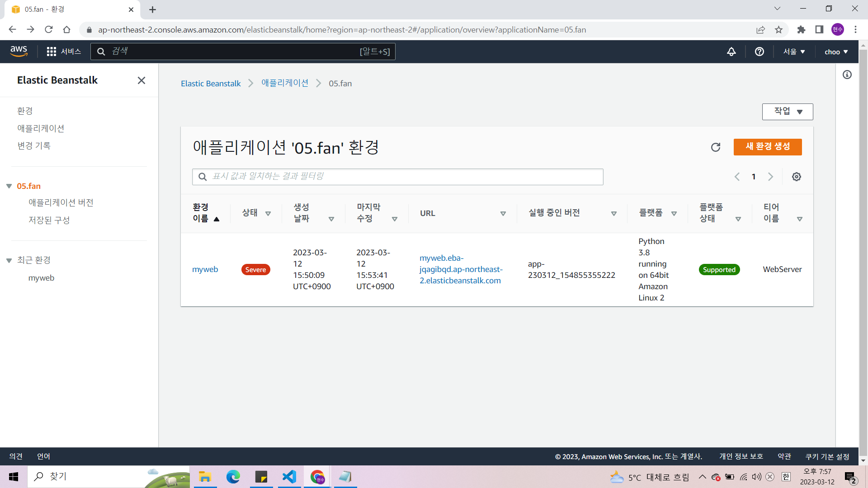The width and height of the screenshot is (868, 488).
Task: Click 애플리케이션 breadcrumb link
Action: pos(285,83)
